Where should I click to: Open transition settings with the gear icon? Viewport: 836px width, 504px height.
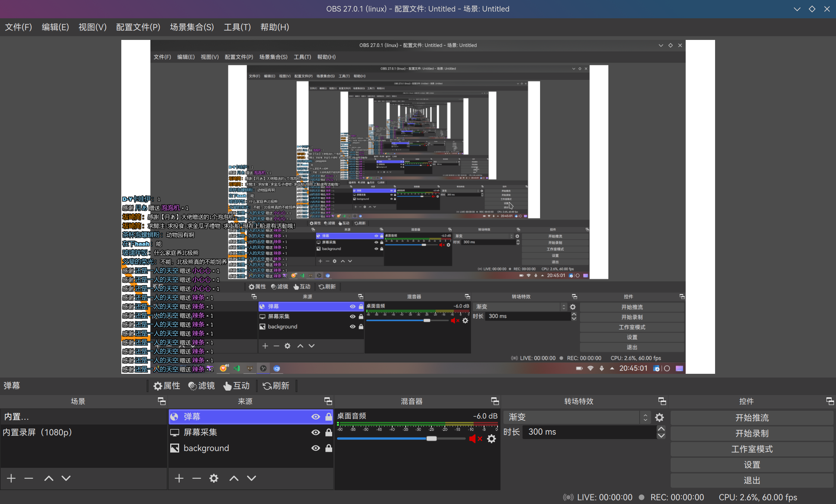click(659, 417)
